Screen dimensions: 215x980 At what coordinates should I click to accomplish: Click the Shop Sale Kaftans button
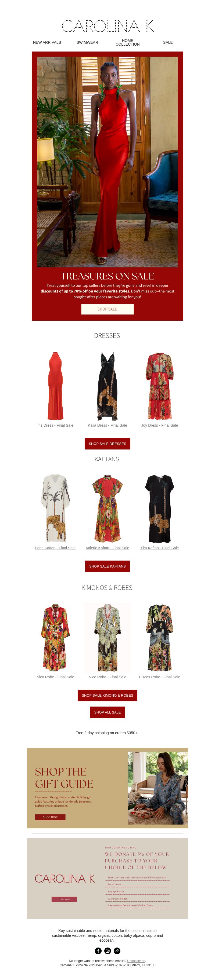pyautogui.click(x=107, y=566)
